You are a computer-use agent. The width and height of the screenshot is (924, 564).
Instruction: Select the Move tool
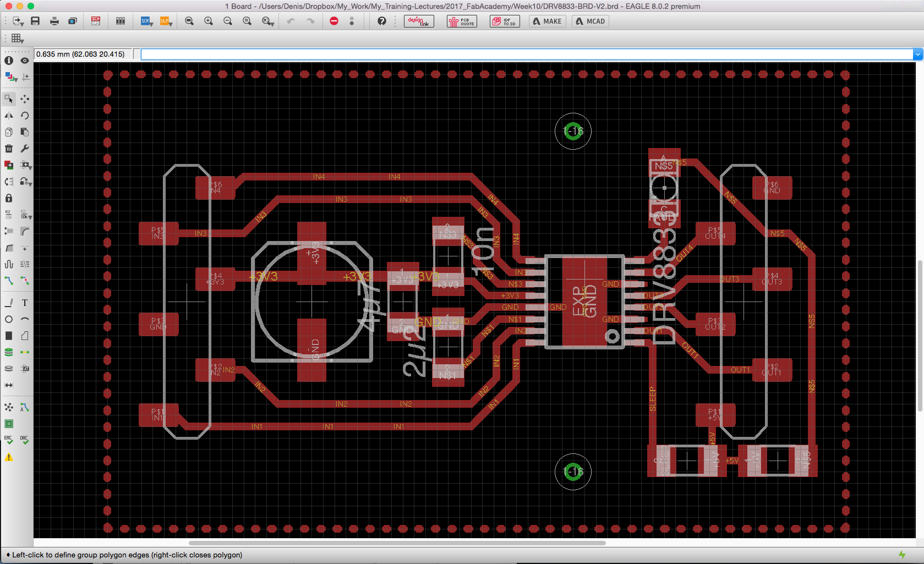click(25, 99)
